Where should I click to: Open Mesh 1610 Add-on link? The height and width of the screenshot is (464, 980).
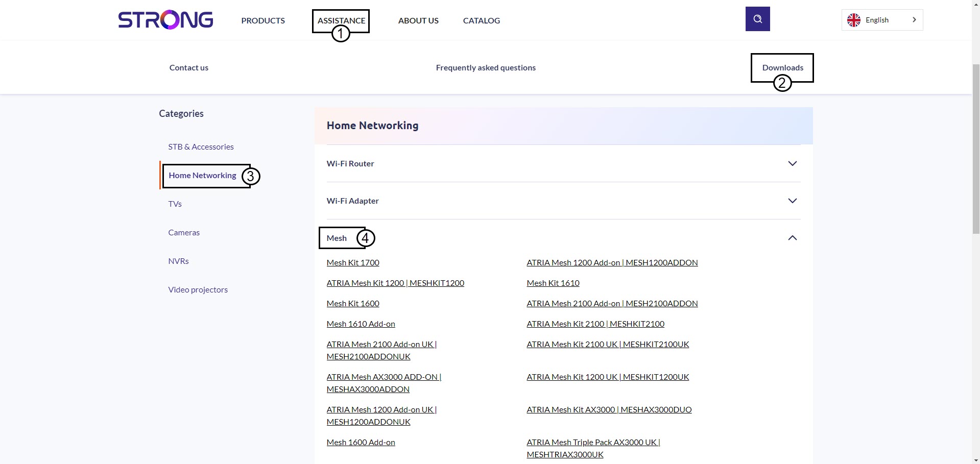point(361,324)
